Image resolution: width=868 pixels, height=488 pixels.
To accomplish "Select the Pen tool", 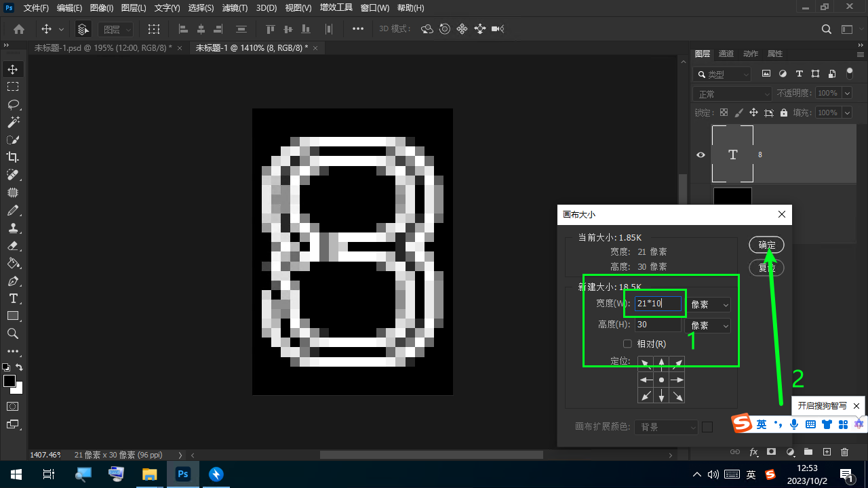I will 13,281.
